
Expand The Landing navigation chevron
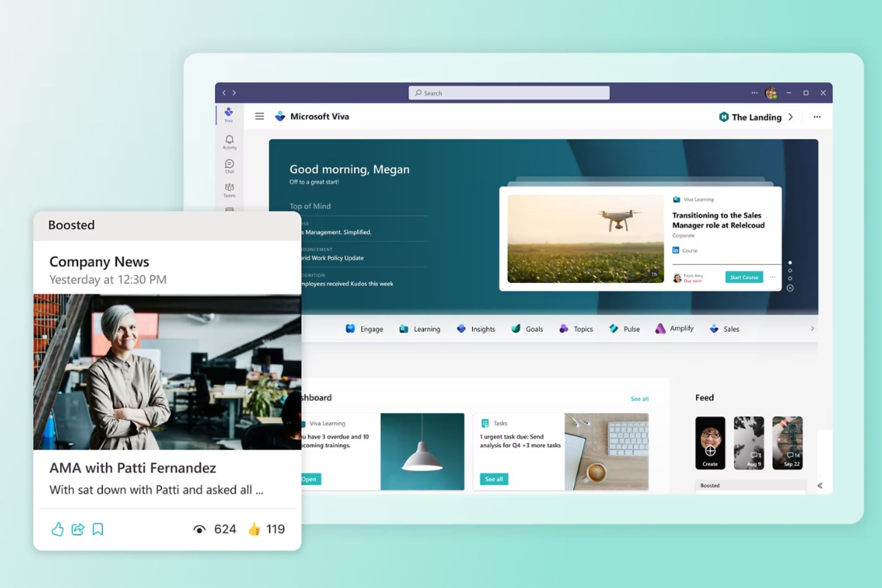point(790,117)
